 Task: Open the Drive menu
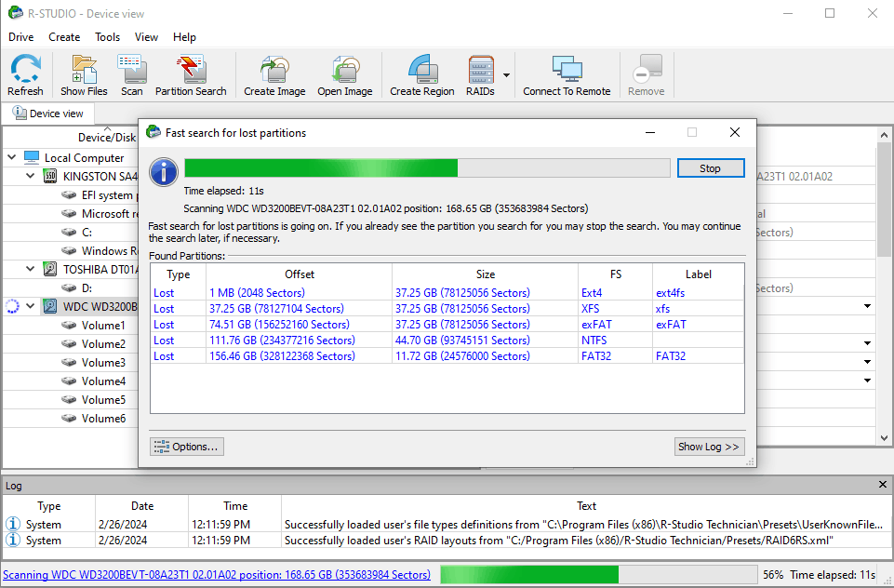[x=21, y=37]
